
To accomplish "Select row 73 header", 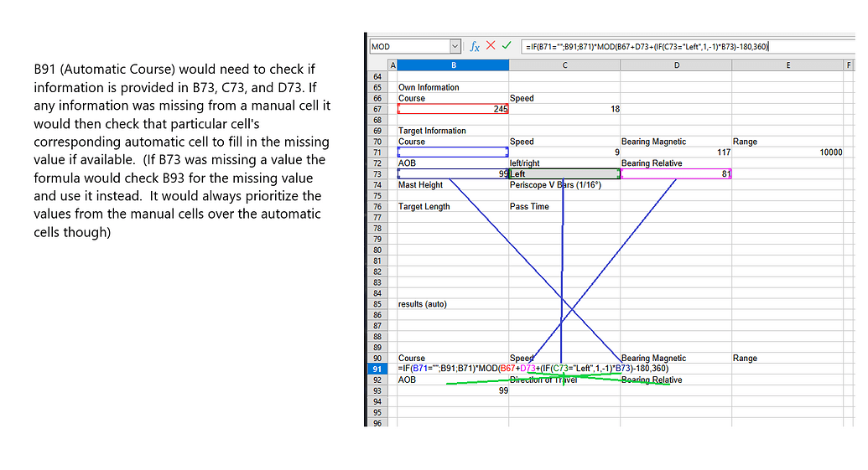I will click(377, 174).
